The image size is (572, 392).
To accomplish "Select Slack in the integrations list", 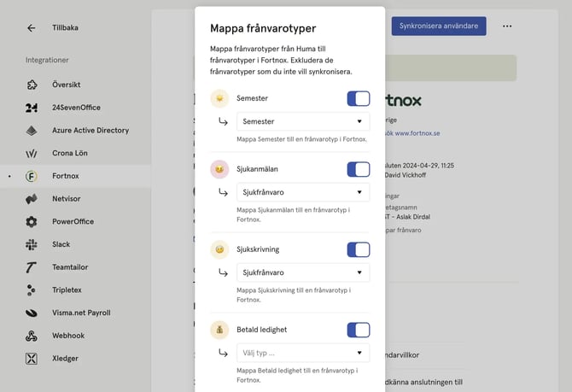I will 61,244.
